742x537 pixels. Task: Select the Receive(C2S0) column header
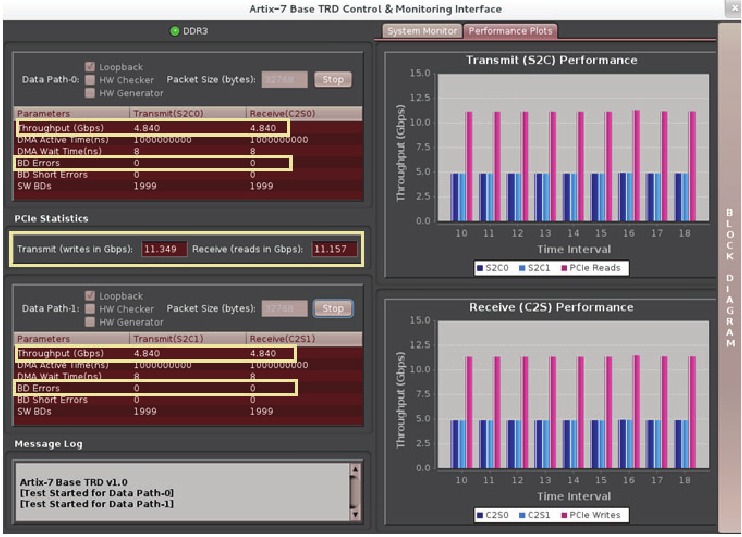coord(304,114)
